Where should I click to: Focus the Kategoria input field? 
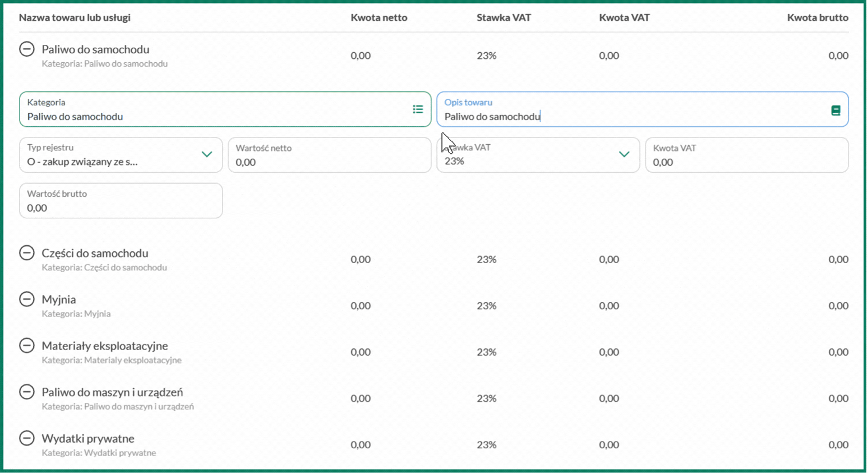coord(225,109)
